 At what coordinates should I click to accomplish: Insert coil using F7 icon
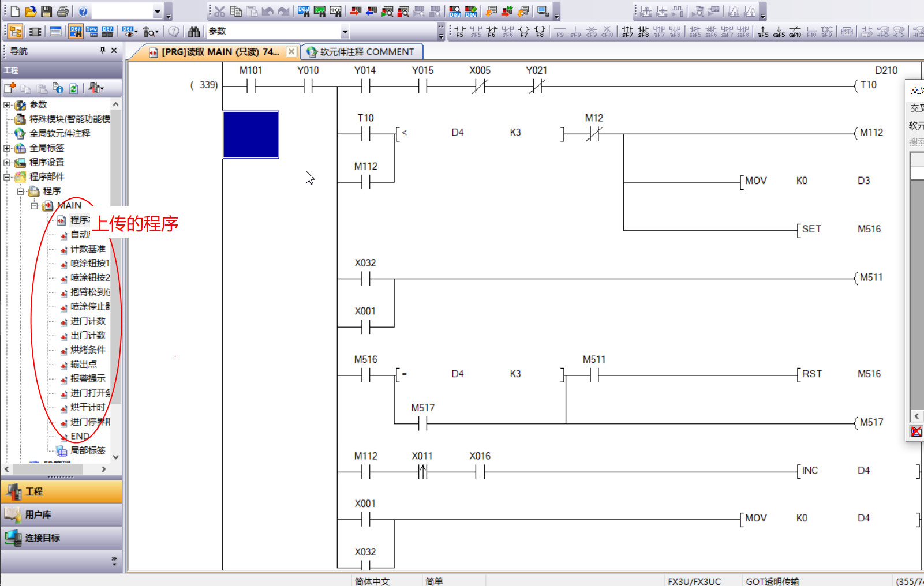pyautogui.click(x=523, y=32)
